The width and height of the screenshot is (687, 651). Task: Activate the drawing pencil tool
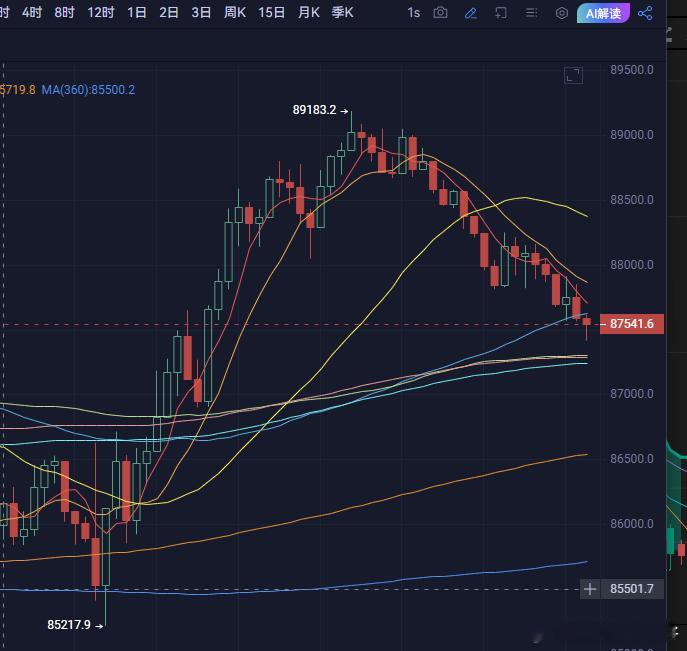point(471,13)
